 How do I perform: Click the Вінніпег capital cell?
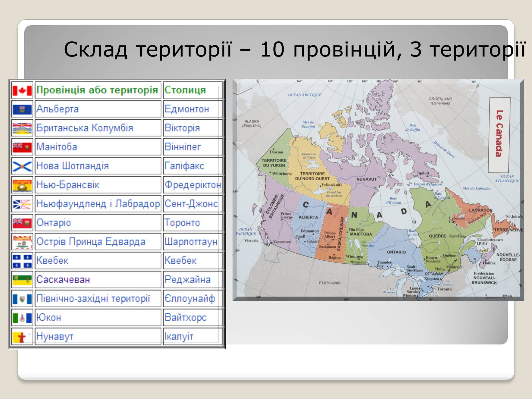point(192,147)
